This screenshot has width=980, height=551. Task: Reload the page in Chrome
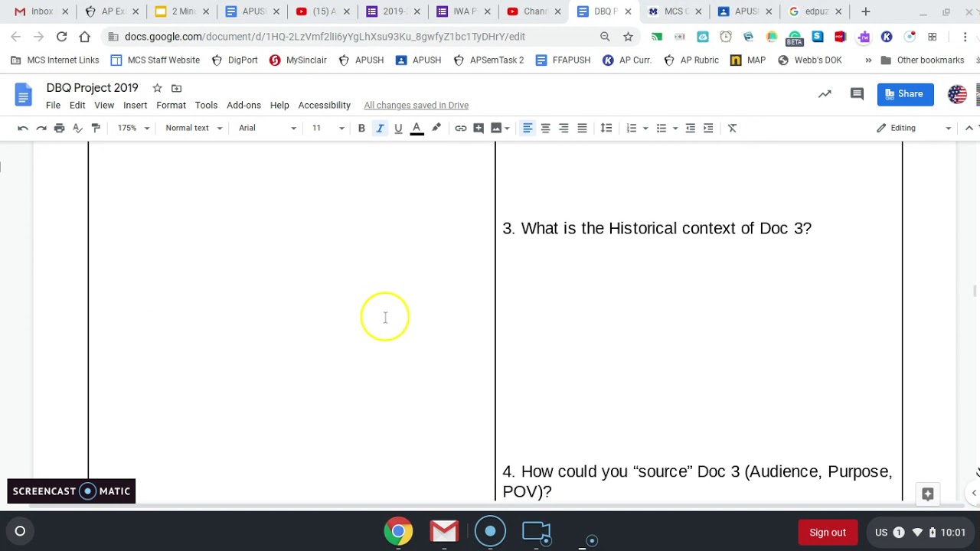[62, 36]
